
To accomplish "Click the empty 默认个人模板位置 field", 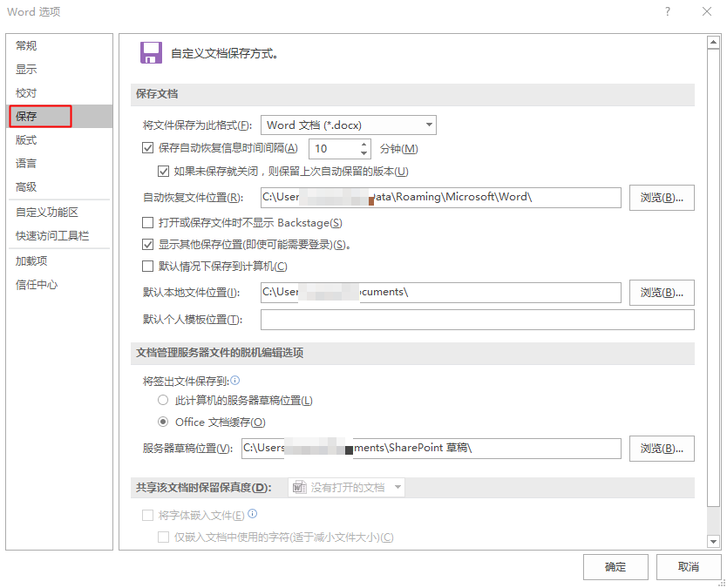I will (x=477, y=320).
